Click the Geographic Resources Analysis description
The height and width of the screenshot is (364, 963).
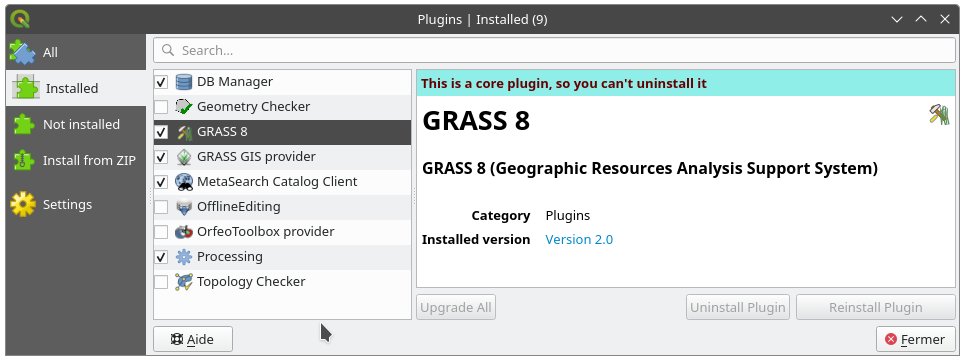[x=650, y=168]
